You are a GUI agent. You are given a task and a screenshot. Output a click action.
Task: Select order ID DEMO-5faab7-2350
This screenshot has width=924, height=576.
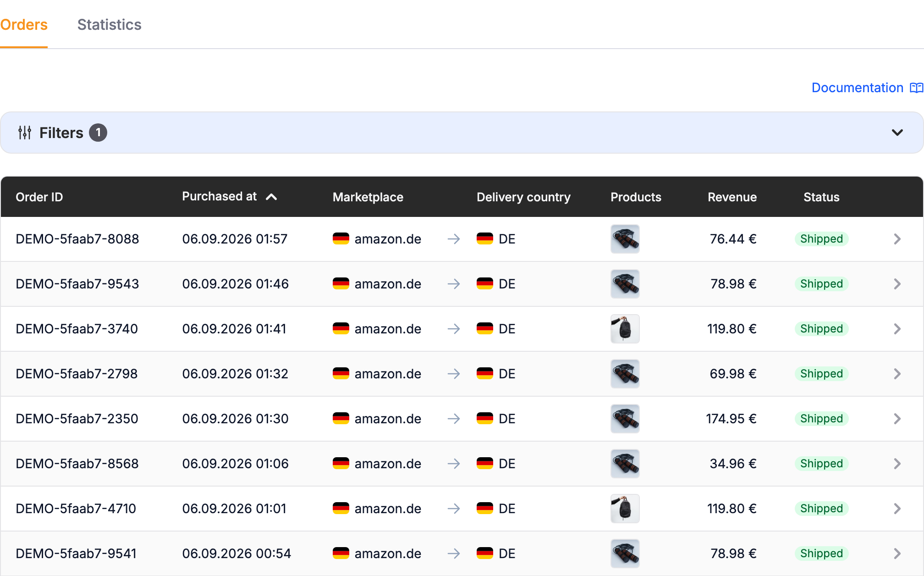pyautogui.click(x=77, y=419)
